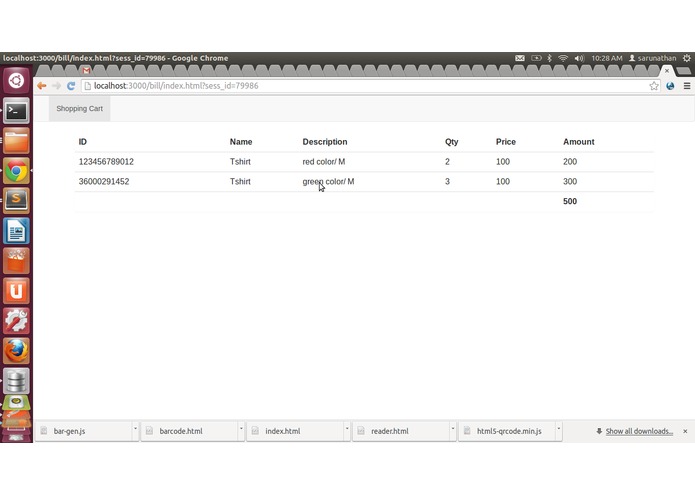Screen dimensions: 695x494
Task: Open downloaded file index.html
Action: 295,431
